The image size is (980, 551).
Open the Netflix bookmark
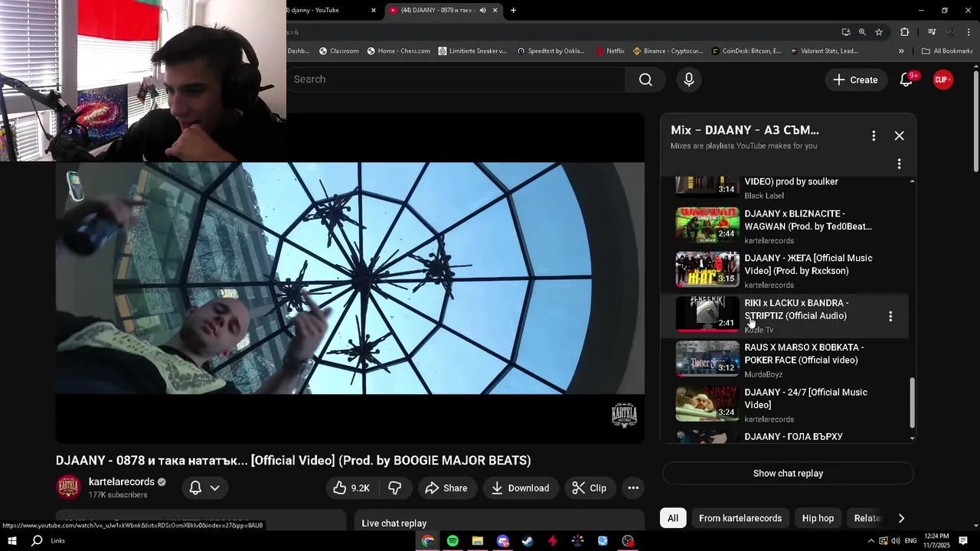point(610,51)
